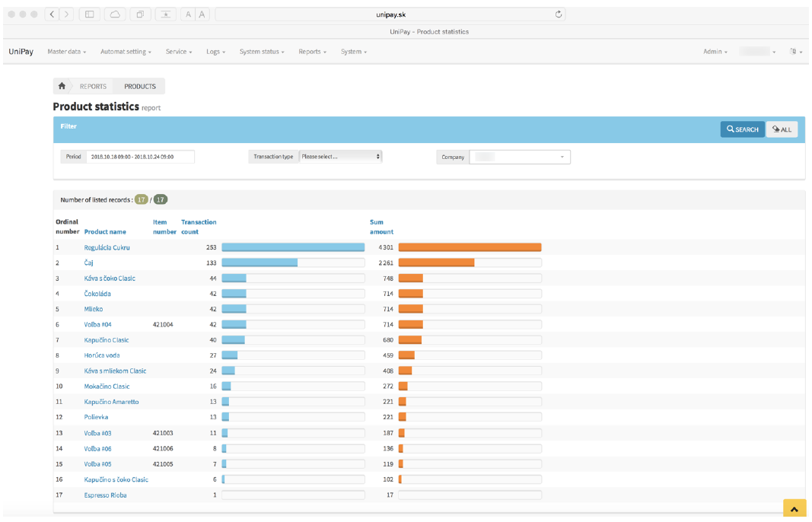Open the Transaction type dropdown
The width and height of the screenshot is (812, 522).
click(340, 157)
